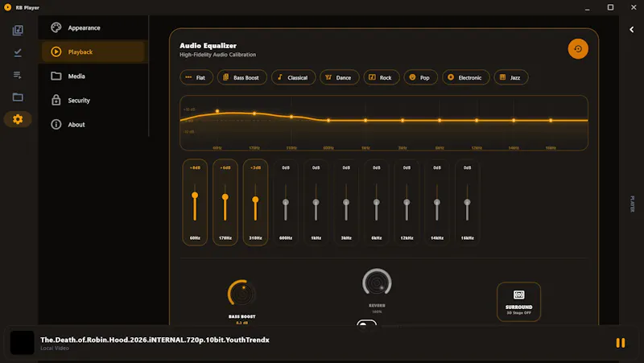Screen dimensions: 644x363
Task: Choose the Classical preset
Action: pyautogui.click(x=293, y=77)
